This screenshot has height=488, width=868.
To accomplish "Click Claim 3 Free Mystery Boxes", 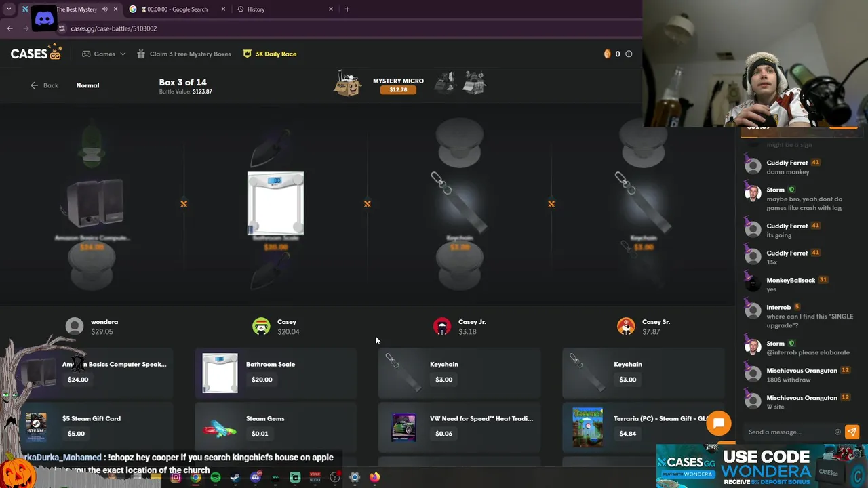I will (x=184, y=54).
